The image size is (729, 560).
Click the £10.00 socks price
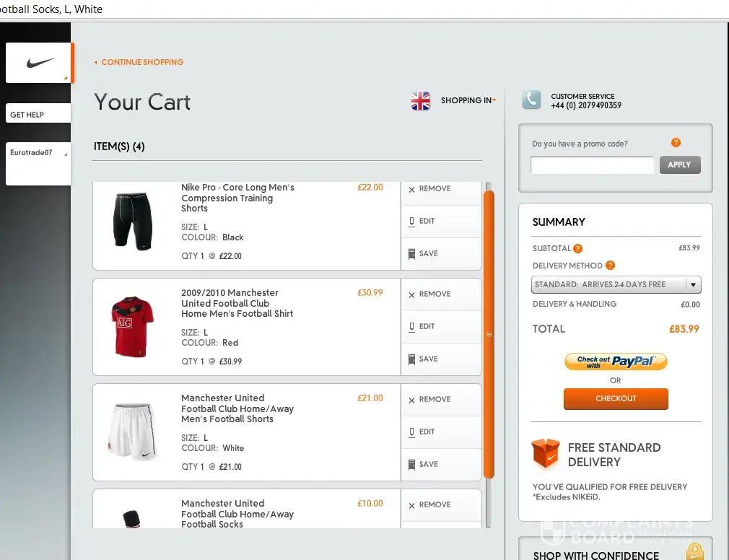pyautogui.click(x=370, y=503)
